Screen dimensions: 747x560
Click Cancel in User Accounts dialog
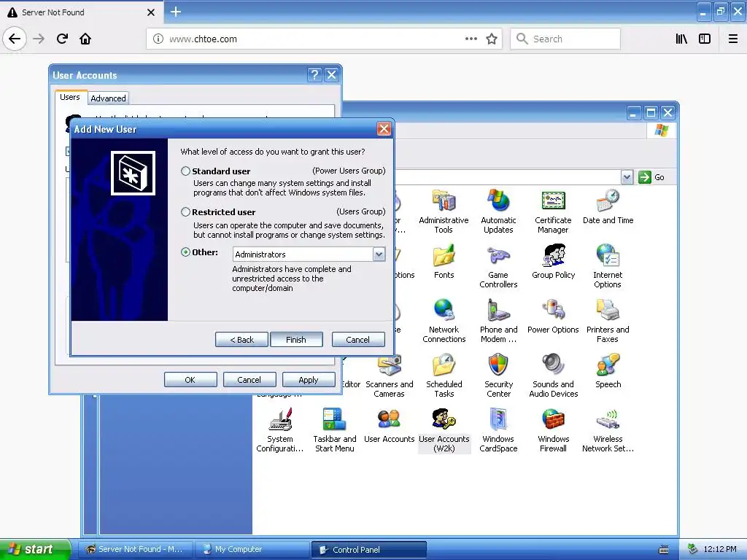point(249,379)
